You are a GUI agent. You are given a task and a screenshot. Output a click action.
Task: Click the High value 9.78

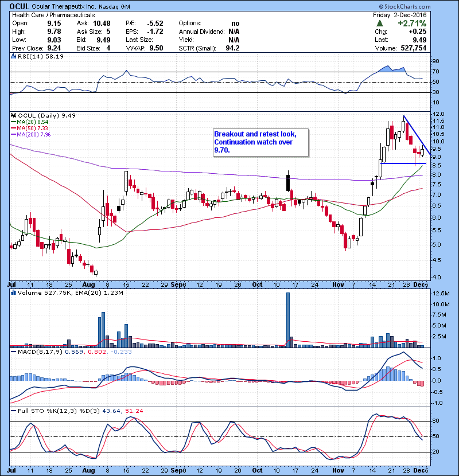pos(54,32)
